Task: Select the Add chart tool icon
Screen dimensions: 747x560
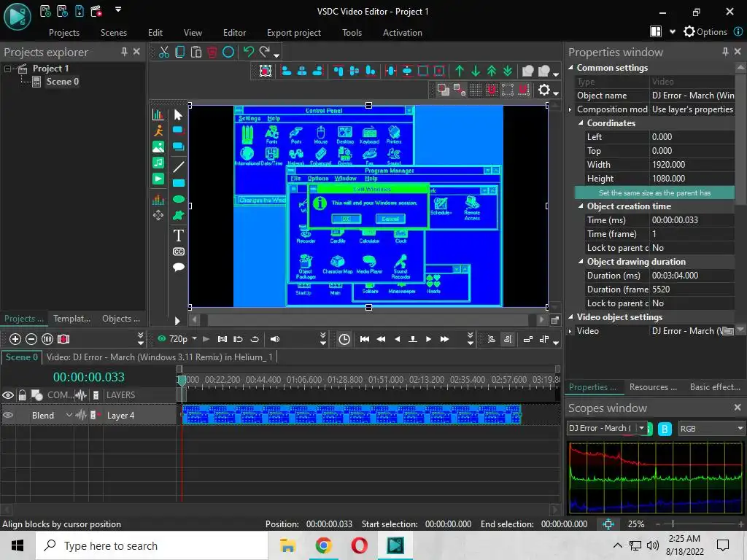Action: click(158, 114)
